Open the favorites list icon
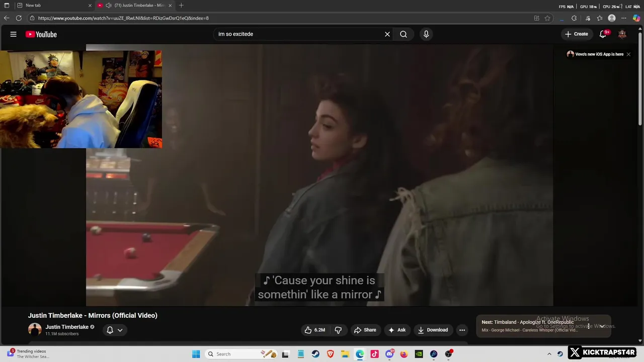The image size is (644, 362). [600, 18]
